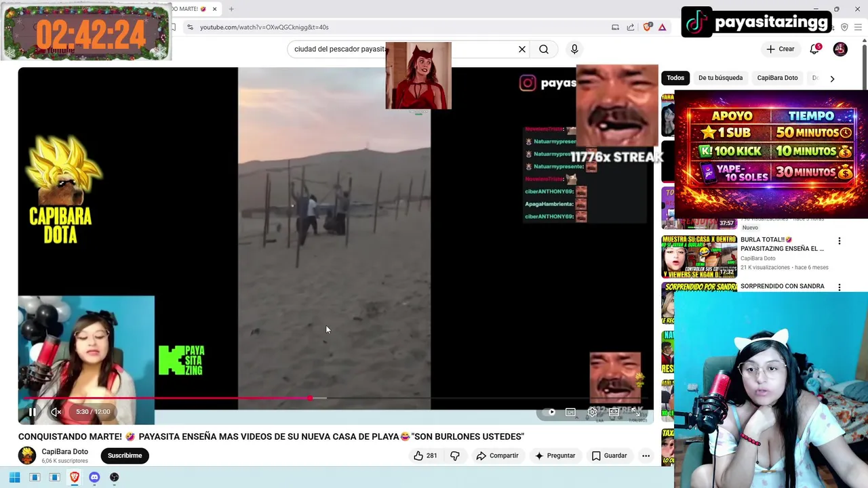Open the Brave VPN shield icon
Viewport: 868px width, 488px height.
pos(844,27)
